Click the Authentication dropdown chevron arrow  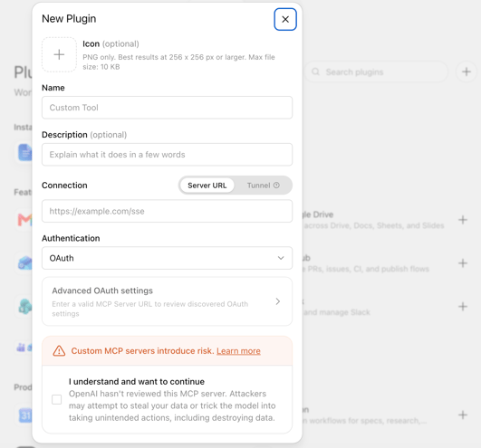click(281, 258)
